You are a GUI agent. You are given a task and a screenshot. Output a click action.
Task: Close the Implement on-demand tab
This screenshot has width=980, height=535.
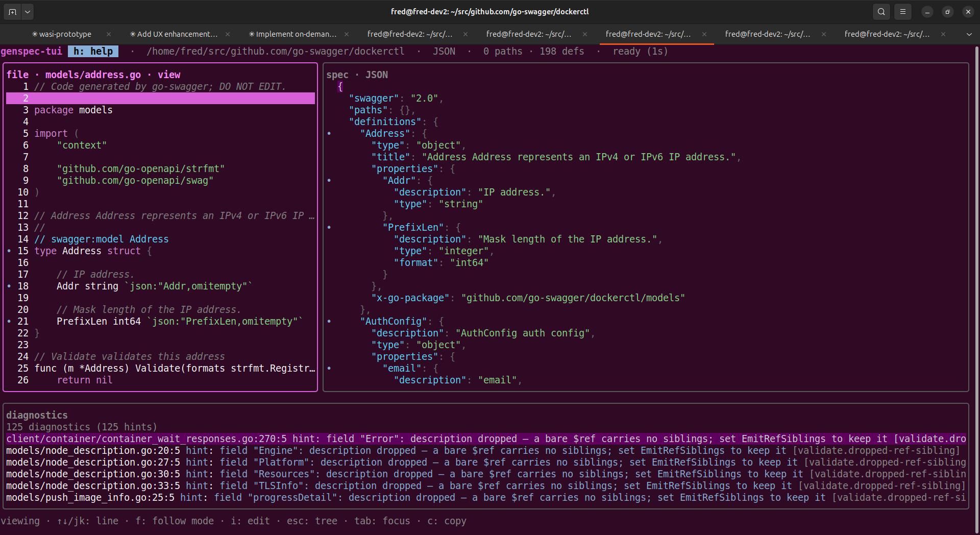(x=347, y=34)
